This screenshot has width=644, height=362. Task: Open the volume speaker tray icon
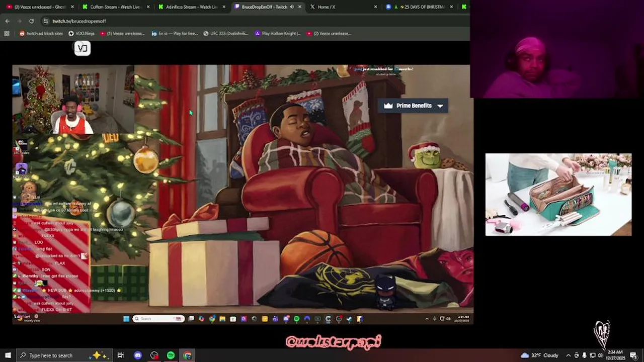tap(600, 355)
